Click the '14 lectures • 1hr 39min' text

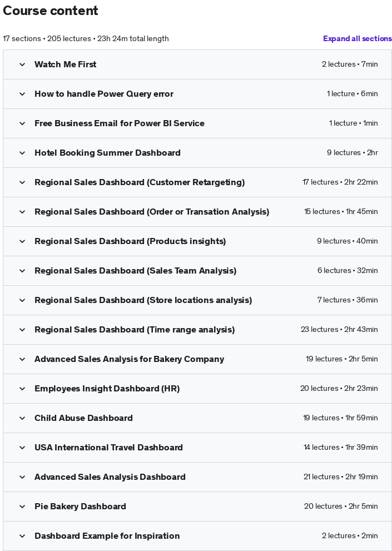(341, 448)
